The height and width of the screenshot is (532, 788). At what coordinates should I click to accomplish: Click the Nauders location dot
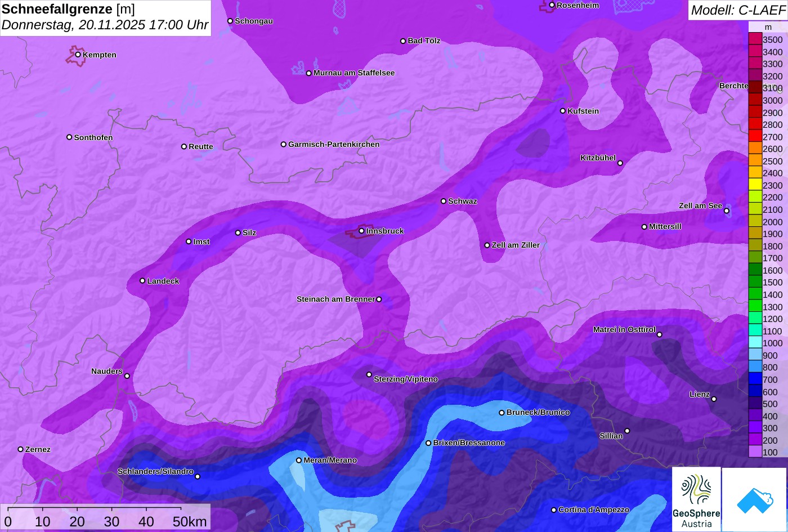pyautogui.click(x=127, y=376)
